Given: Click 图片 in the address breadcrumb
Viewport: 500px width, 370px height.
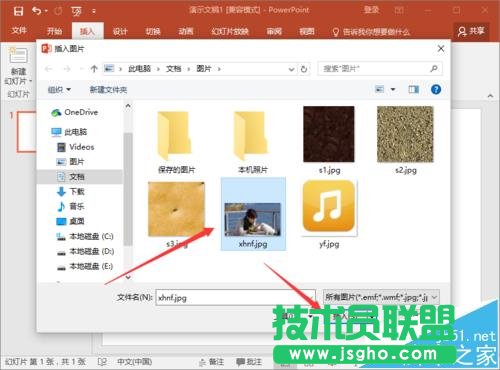Looking at the screenshot, I should click(x=204, y=69).
